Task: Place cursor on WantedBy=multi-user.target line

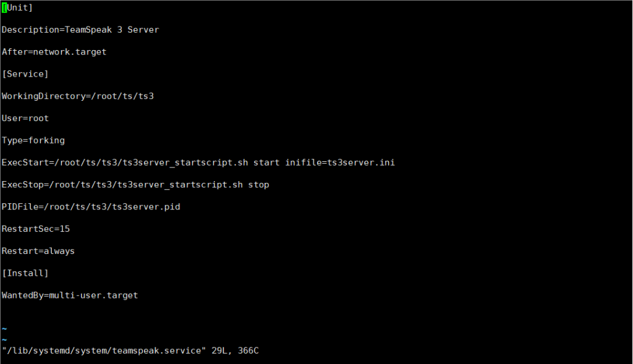Action: (70, 295)
